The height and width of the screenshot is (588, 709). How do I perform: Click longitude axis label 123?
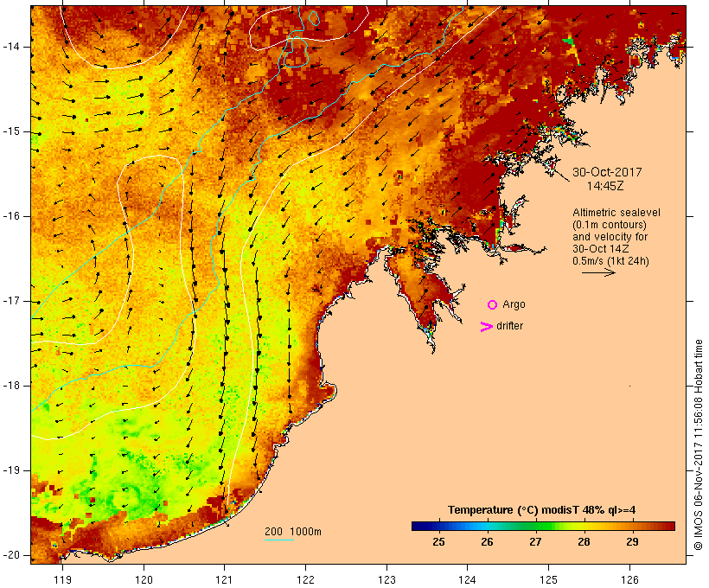(x=386, y=579)
